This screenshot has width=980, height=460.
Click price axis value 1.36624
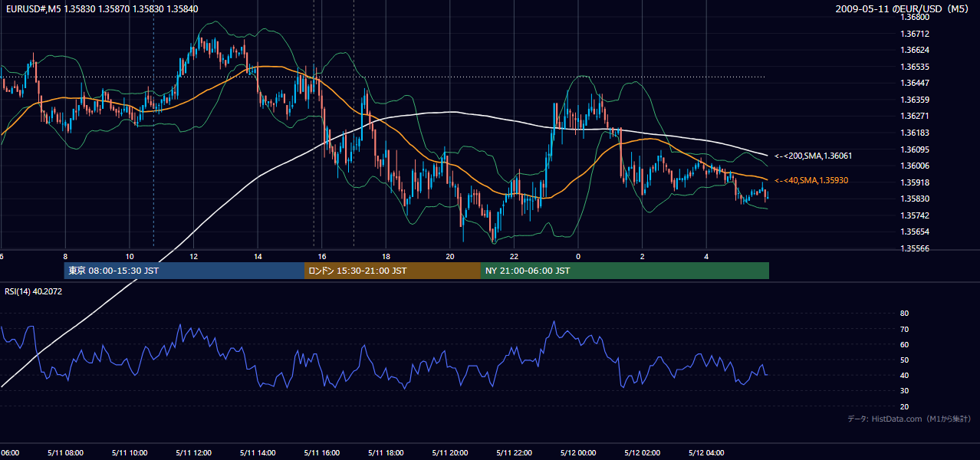pyautogui.click(x=915, y=50)
